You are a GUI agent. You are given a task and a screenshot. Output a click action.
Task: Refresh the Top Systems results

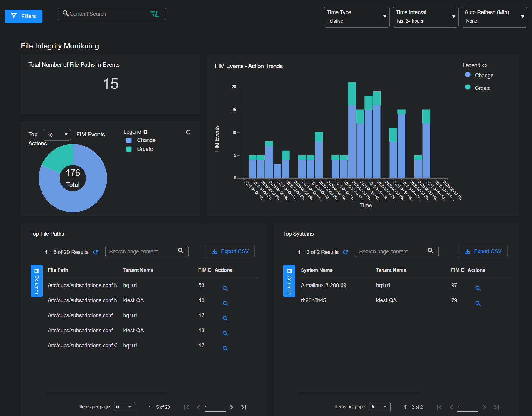(x=345, y=252)
